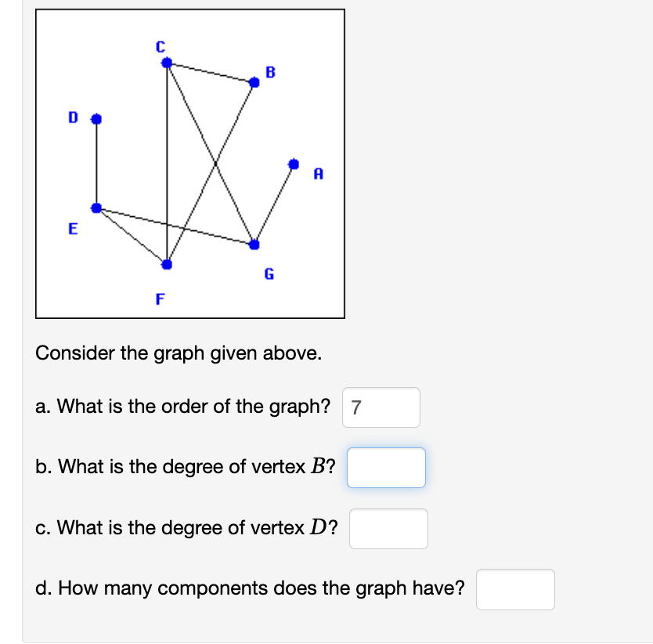Select the answer box showing 7
Screen dimensions: 653x644
click(x=381, y=407)
